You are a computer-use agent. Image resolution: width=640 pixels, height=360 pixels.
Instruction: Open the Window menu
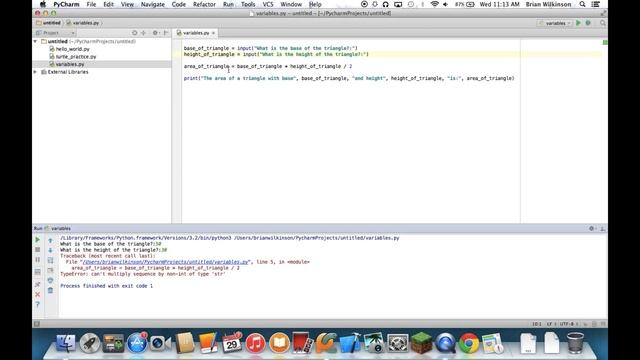click(x=291, y=4)
